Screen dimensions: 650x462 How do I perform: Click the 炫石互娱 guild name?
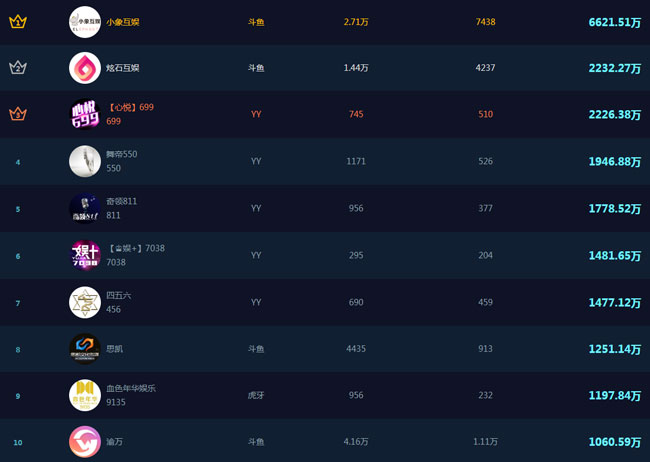point(123,68)
